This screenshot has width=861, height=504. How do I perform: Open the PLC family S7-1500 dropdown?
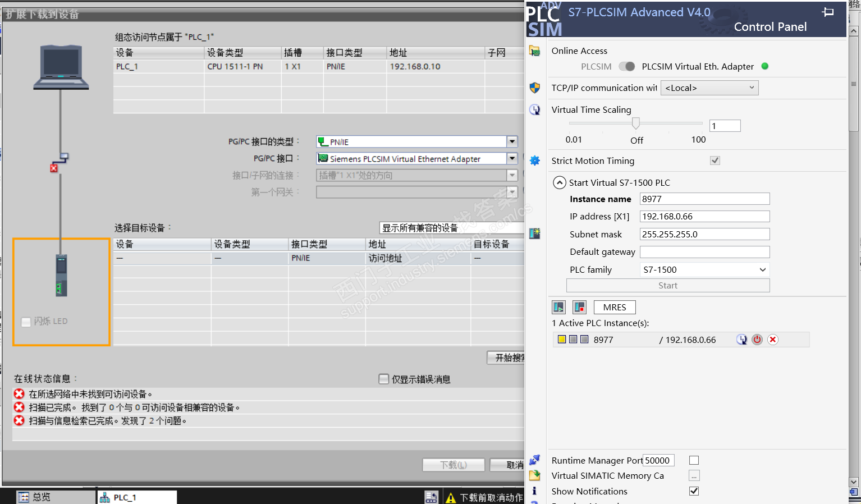point(704,270)
